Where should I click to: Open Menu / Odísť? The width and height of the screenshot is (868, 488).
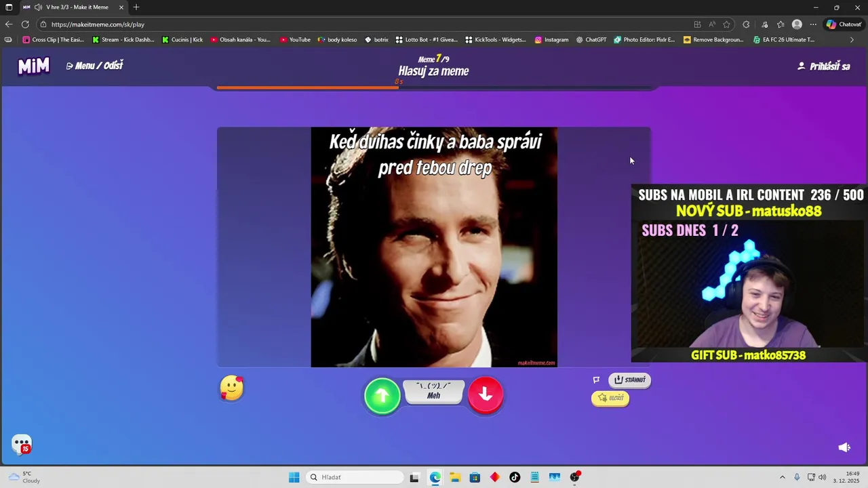tap(95, 66)
